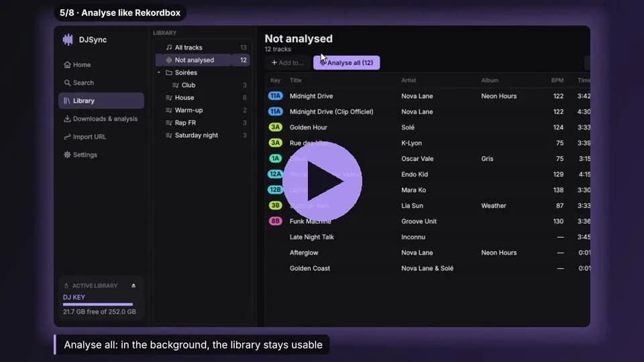Click the House playlist icon

click(x=169, y=98)
